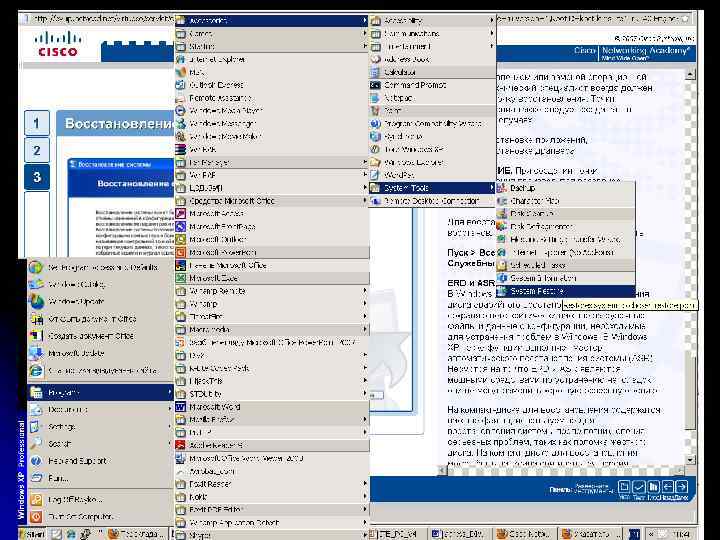Launch Microsoft PowerPoint
Viewport: 720px width, 540px height.
[x=272, y=253]
